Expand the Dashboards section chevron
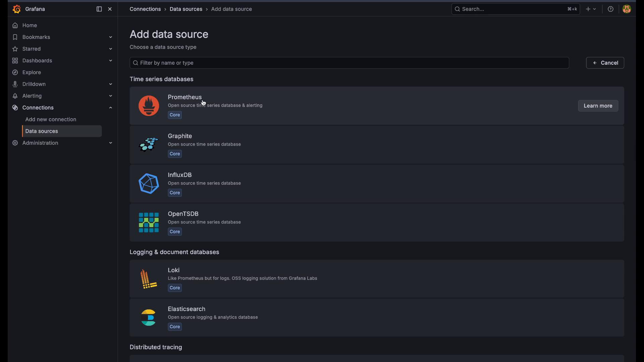Image resolution: width=644 pixels, height=362 pixels. pos(111,61)
